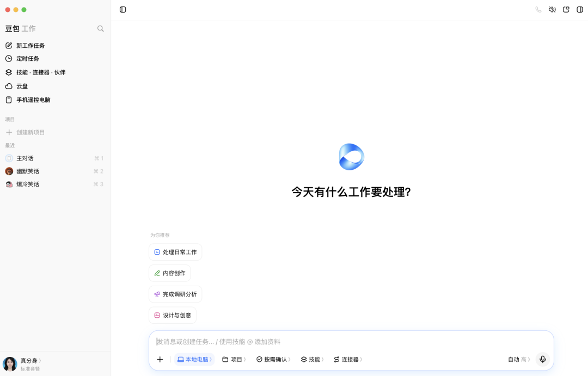
Task: Toggle the 本地电脑 local computer chip
Action: pyautogui.click(x=194, y=359)
